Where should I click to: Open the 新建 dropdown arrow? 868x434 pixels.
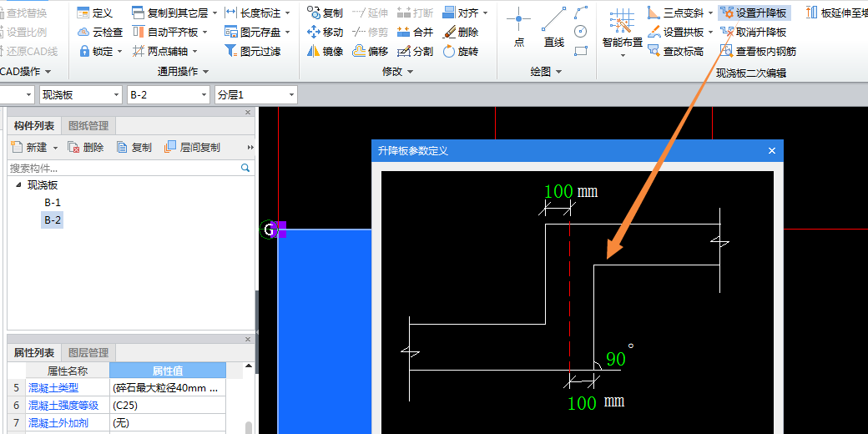click(x=55, y=148)
